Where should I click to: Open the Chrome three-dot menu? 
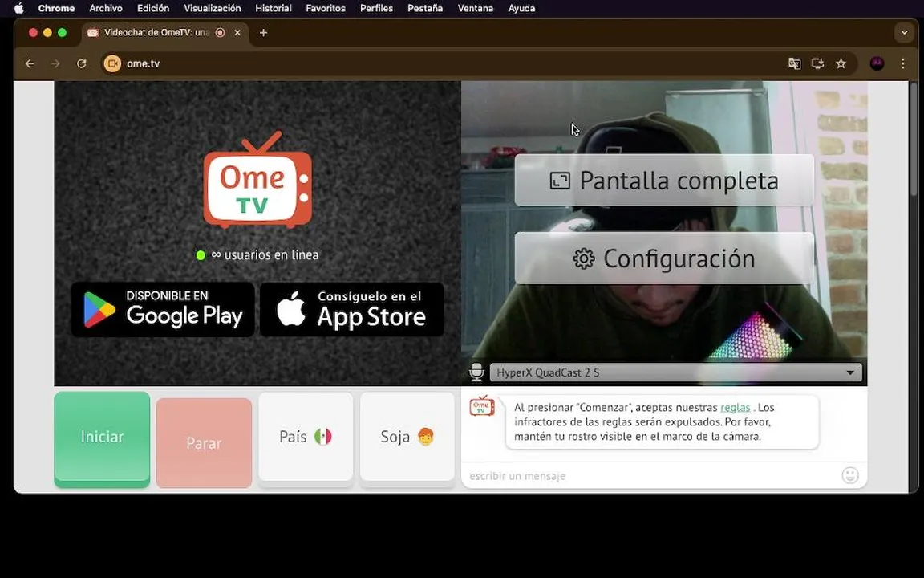903,63
